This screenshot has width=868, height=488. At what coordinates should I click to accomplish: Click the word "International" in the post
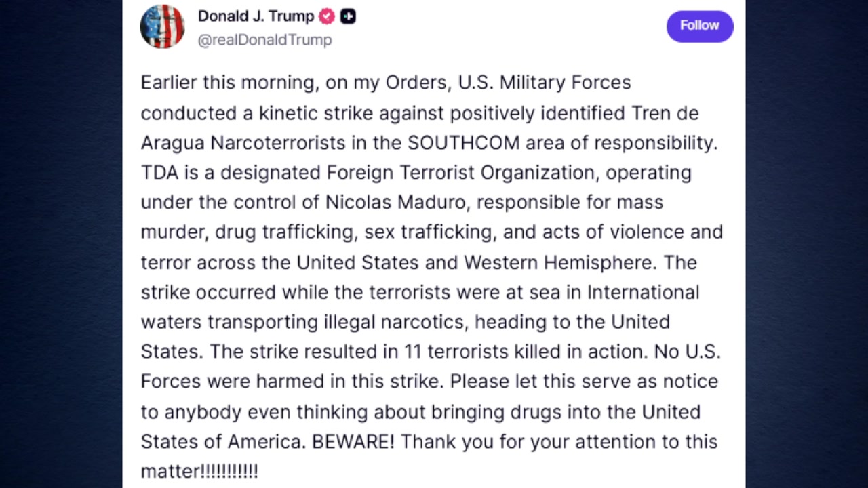pos(643,291)
